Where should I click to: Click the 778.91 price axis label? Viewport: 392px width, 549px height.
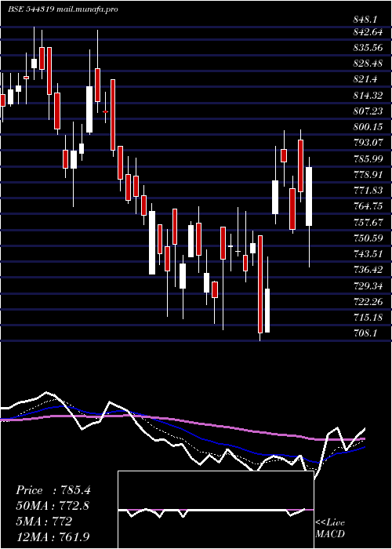point(367,174)
